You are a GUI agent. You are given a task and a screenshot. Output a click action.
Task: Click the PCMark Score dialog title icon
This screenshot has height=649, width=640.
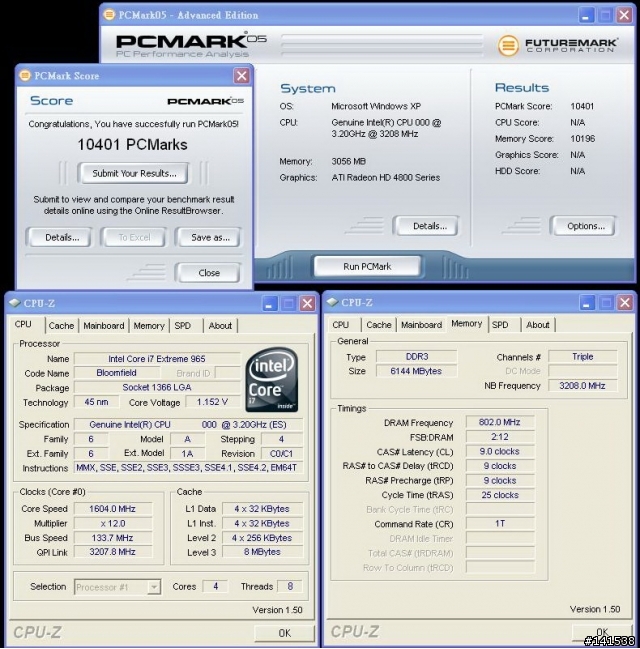click(25, 75)
